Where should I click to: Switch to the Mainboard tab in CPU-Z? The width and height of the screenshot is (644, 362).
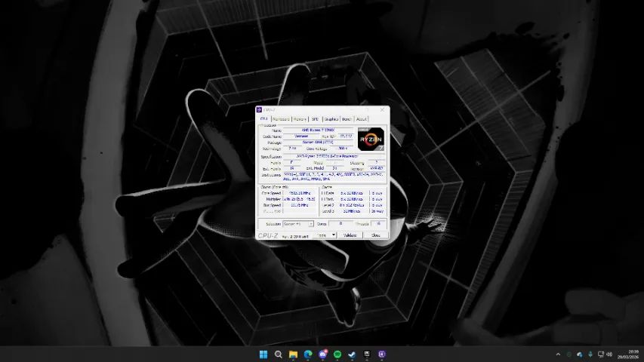coord(281,119)
